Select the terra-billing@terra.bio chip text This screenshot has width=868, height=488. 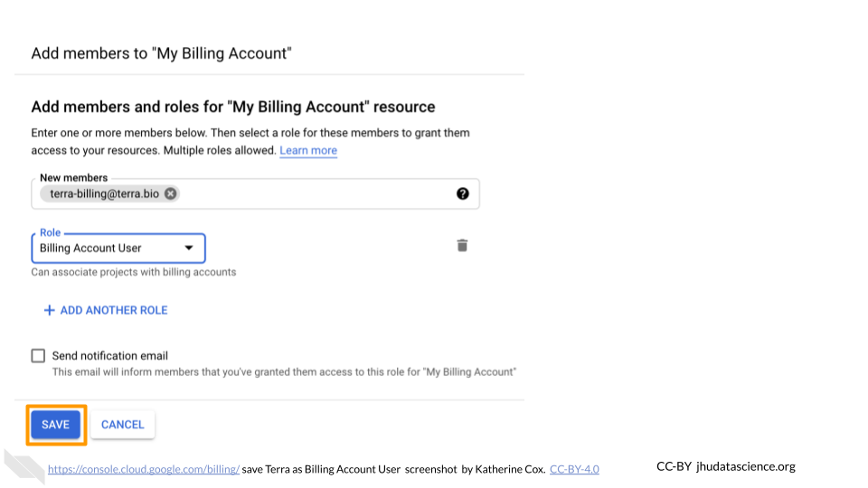coord(105,193)
